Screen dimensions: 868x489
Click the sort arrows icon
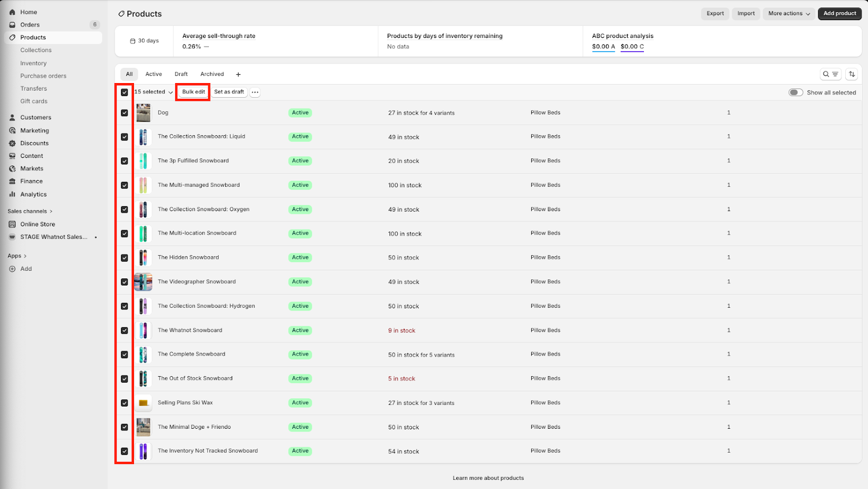click(852, 74)
